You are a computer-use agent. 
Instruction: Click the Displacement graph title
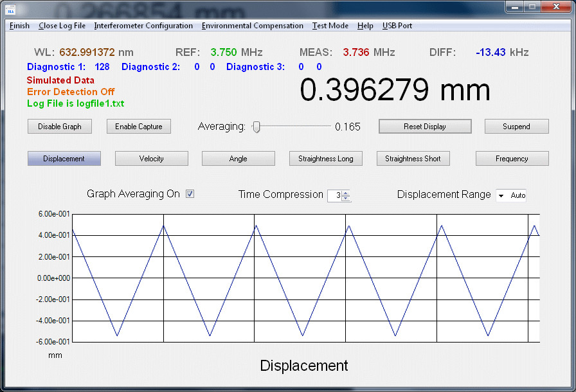pos(304,366)
